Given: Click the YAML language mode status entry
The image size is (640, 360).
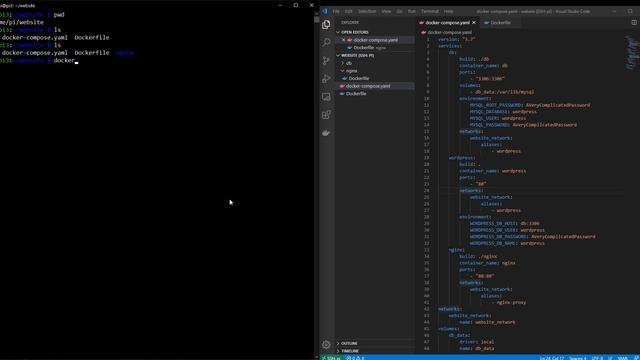Looking at the screenshot, I should (623, 358).
